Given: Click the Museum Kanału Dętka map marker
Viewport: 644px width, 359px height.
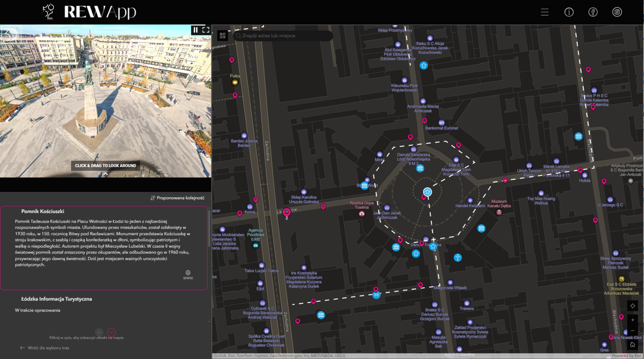Looking at the screenshot, I should point(499,212).
